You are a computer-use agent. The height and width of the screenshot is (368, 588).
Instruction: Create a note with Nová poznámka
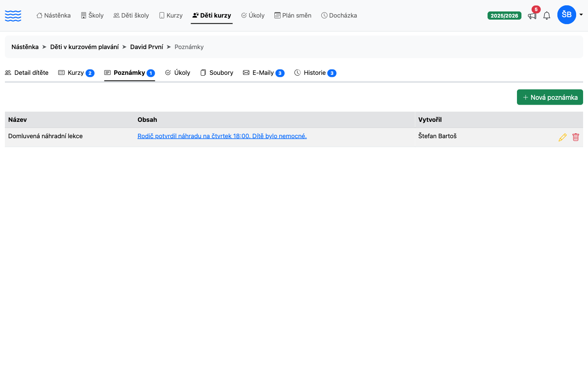pyautogui.click(x=550, y=97)
